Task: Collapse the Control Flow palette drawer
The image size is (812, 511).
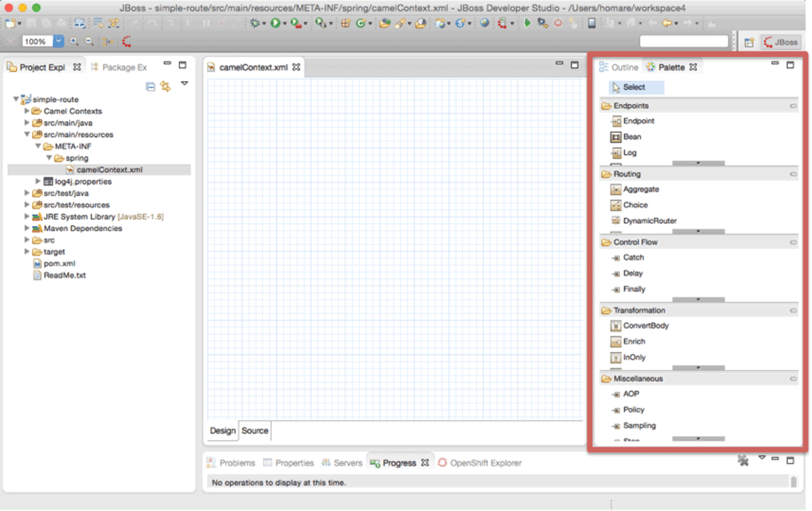Action: click(x=699, y=242)
